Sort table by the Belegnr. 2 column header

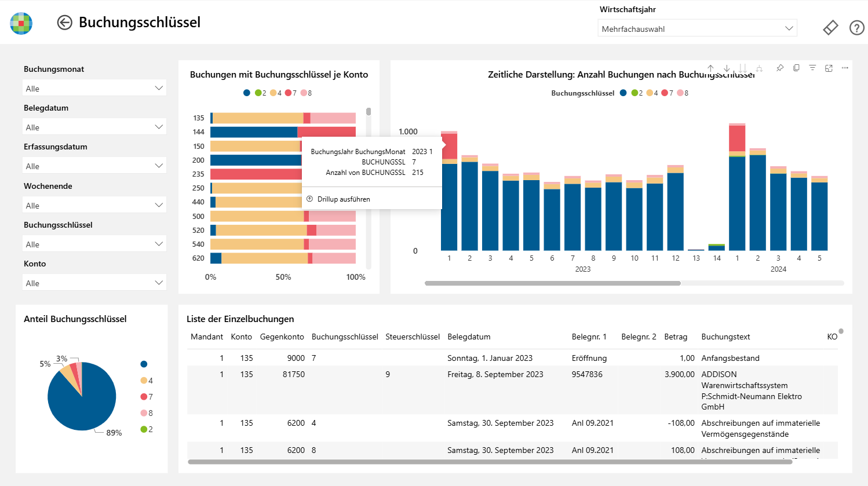(x=639, y=337)
